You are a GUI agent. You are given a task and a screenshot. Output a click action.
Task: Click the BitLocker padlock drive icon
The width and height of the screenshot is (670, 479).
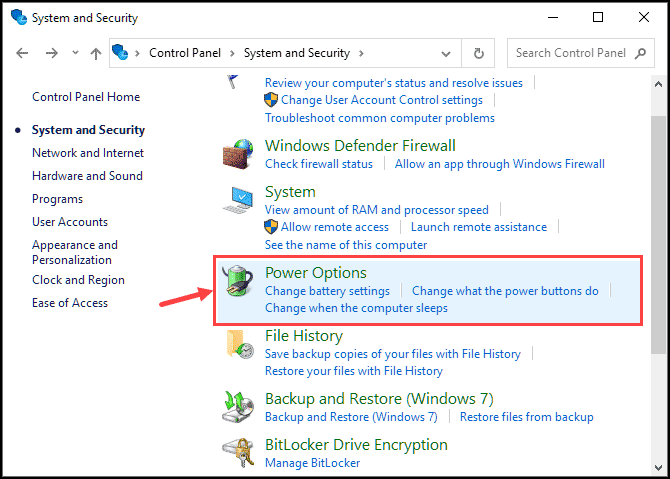tap(238, 453)
